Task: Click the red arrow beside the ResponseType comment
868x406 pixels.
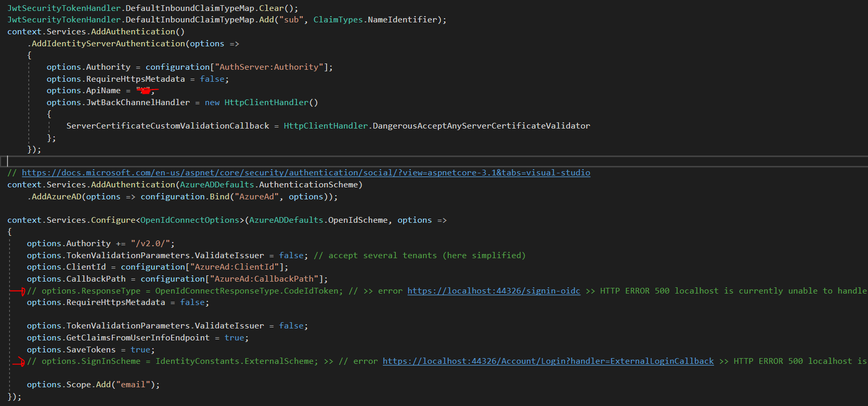Action: point(18,291)
